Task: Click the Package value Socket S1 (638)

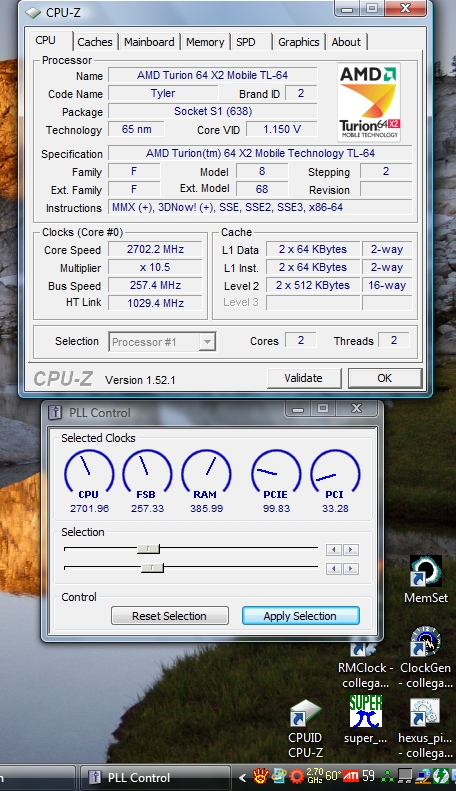Action: pos(212,111)
